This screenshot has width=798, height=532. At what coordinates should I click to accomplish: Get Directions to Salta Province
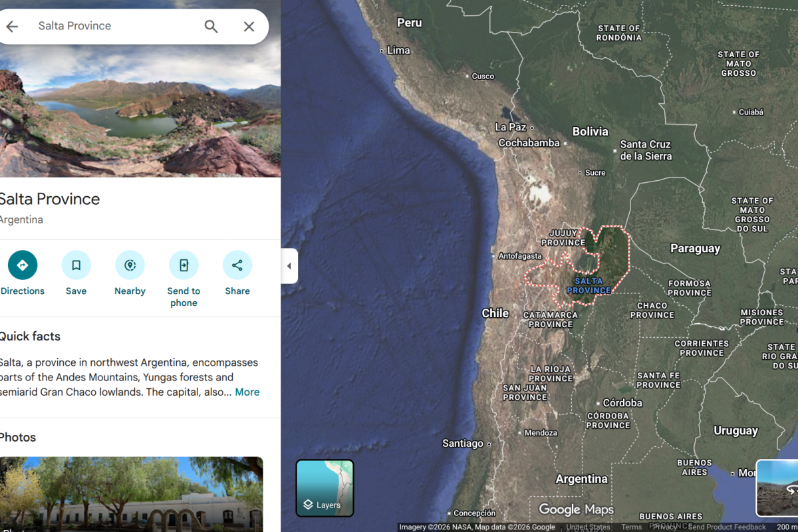23,265
